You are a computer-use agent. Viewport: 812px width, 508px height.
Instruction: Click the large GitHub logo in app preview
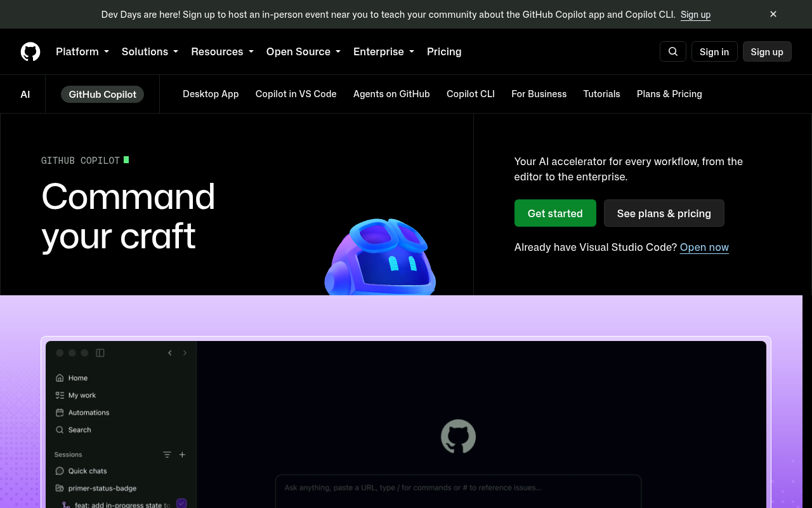pos(458,436)
